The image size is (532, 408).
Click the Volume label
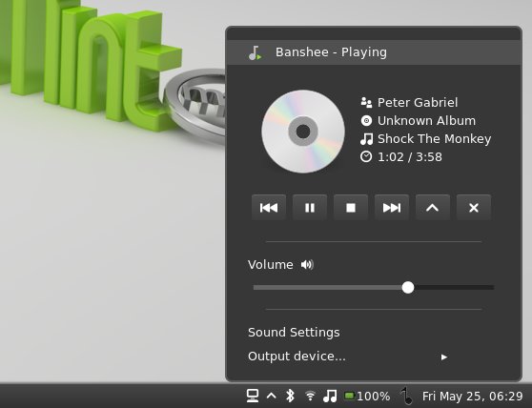[271, 265]
